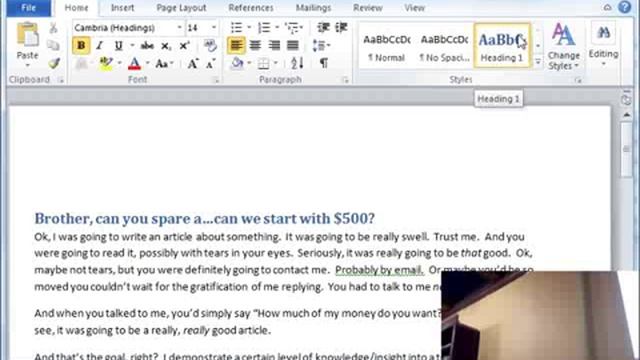Click the Change Styles button

click(564, 46)
